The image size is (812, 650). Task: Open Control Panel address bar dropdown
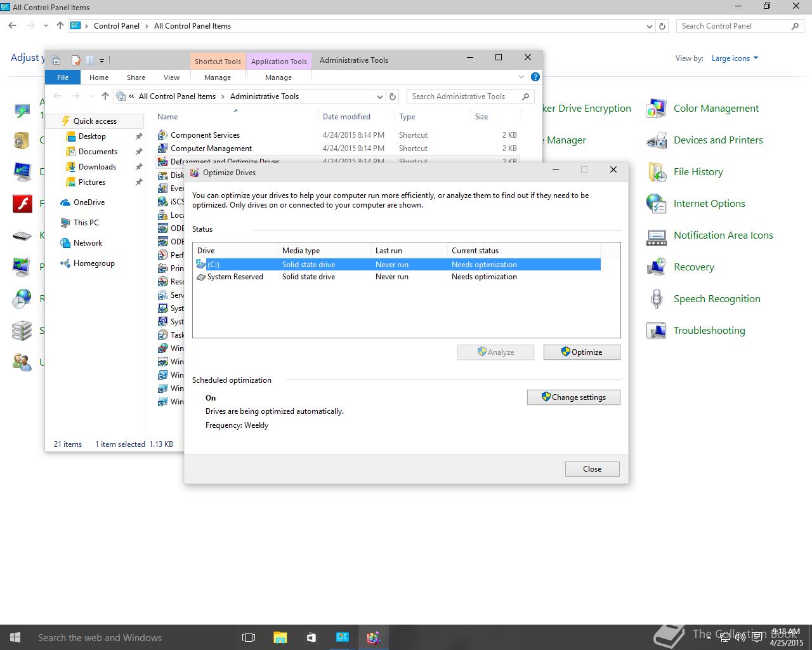(x=649, y=27)
